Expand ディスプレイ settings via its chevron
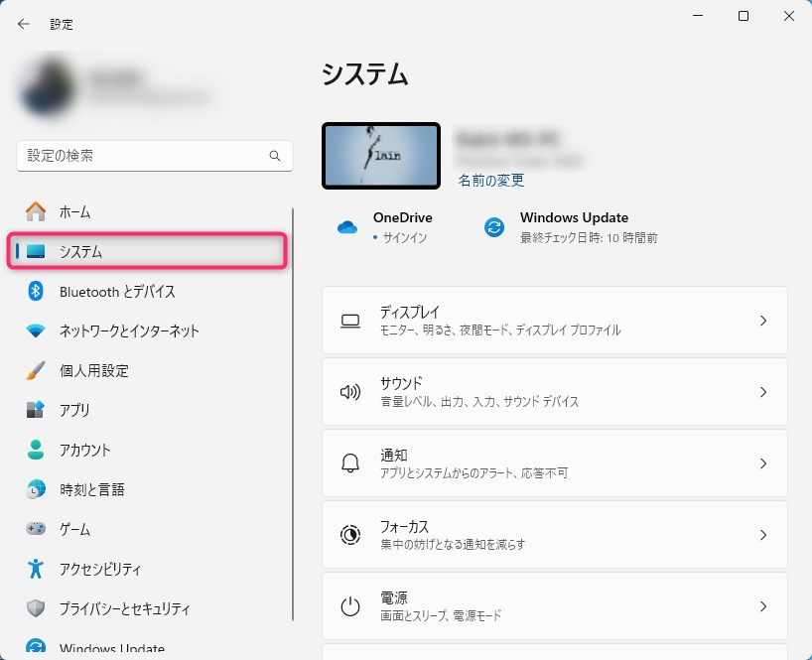The height and width of the screenshot is (660, 812). [762, 321]
